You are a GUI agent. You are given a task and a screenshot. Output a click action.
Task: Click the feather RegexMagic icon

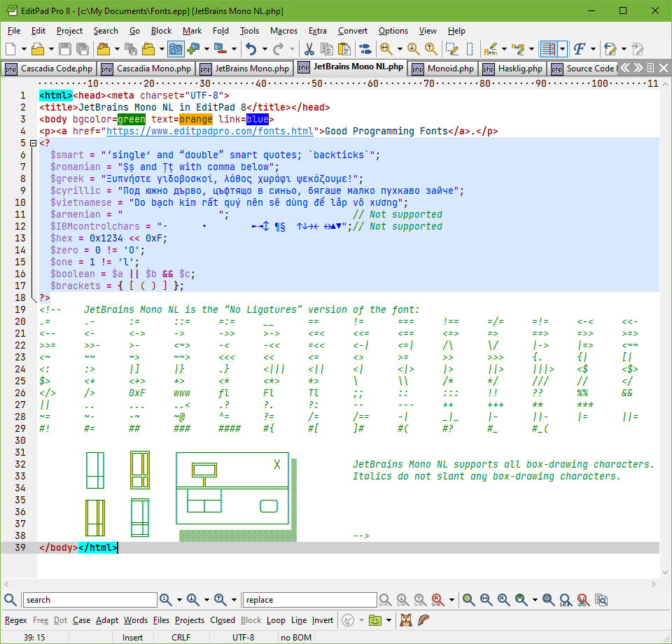423,620
